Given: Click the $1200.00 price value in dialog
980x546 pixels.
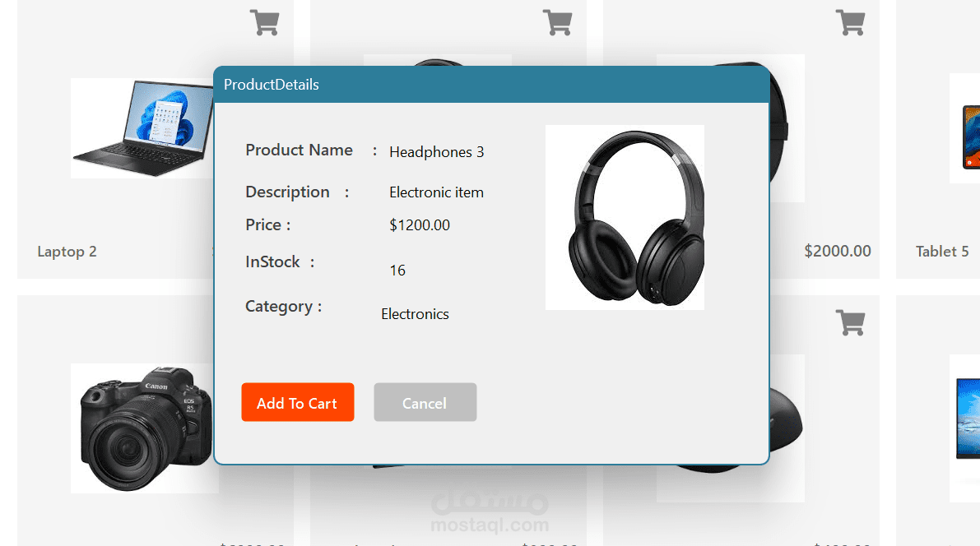Looking at the screenshot, I should click(420, 225).
